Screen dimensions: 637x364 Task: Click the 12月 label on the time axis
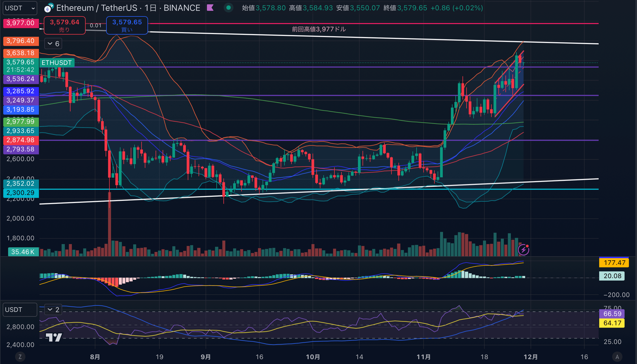pyautogui.click(x=531, y=357)
